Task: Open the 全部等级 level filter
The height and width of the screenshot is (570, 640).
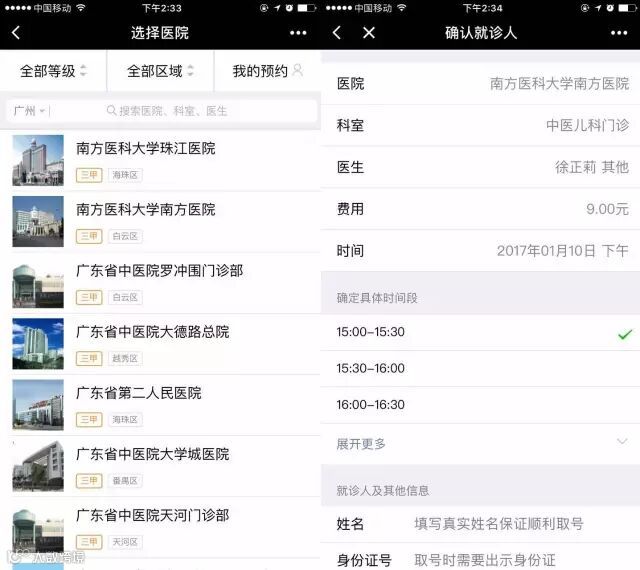Action: (x=53, y=71)
